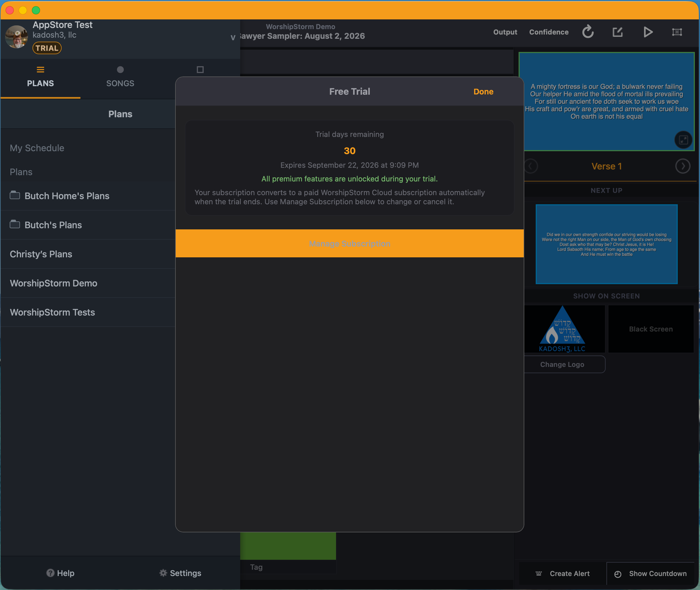This screenshot has width=700, height=590.
Task: Click the Verse 1 slide label
Action: pos(606,166)
